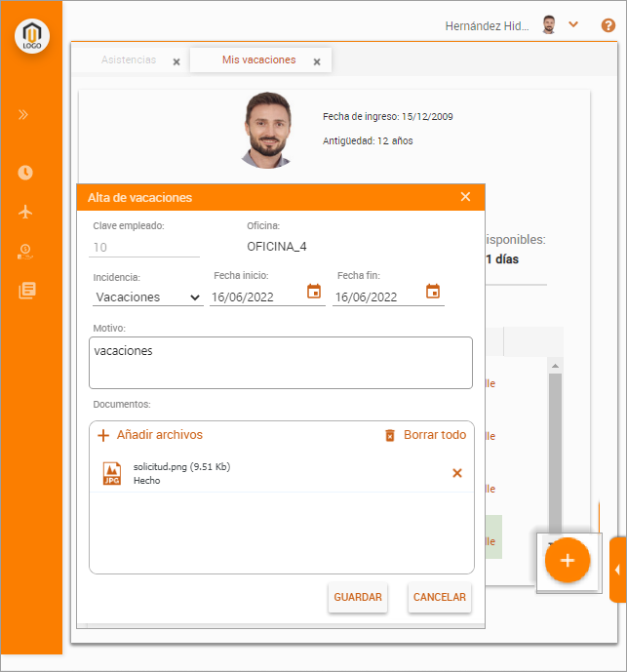Select the Mis vacaciones tab
The height and width of the screenshot is (672, 627).
258,60
